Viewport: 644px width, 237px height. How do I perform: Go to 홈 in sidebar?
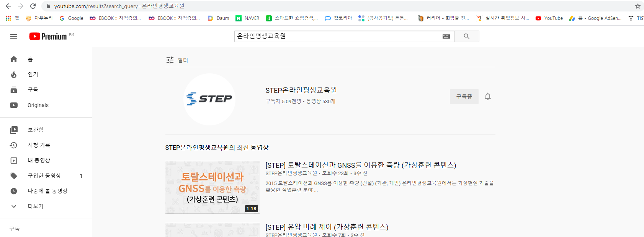point(46,59)
